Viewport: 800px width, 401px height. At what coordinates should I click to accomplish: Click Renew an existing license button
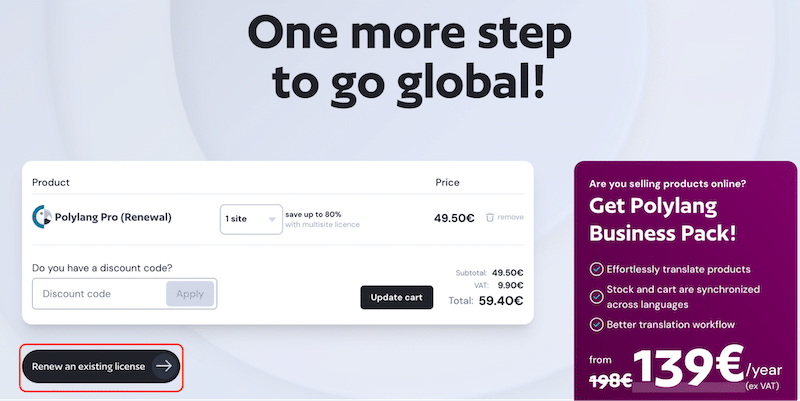point(101,366)
